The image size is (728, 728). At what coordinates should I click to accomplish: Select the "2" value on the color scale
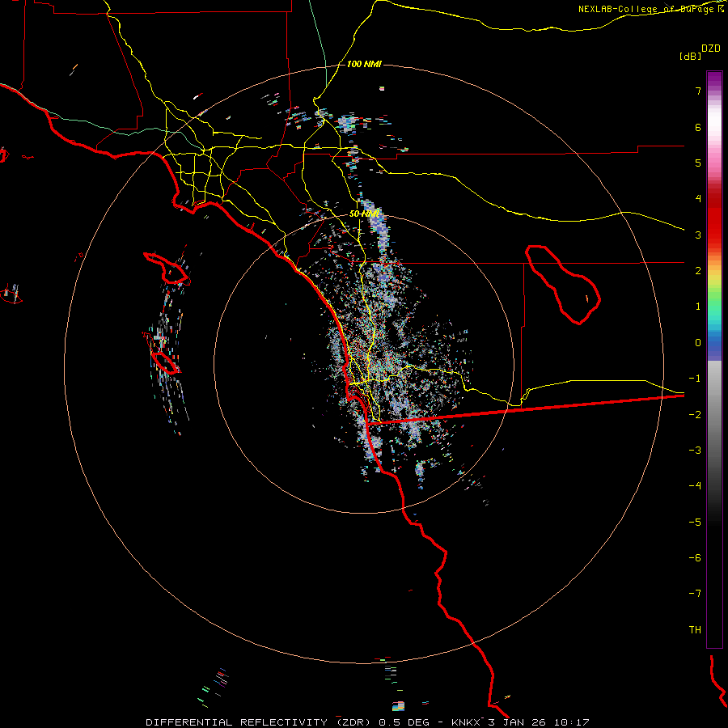698,271
